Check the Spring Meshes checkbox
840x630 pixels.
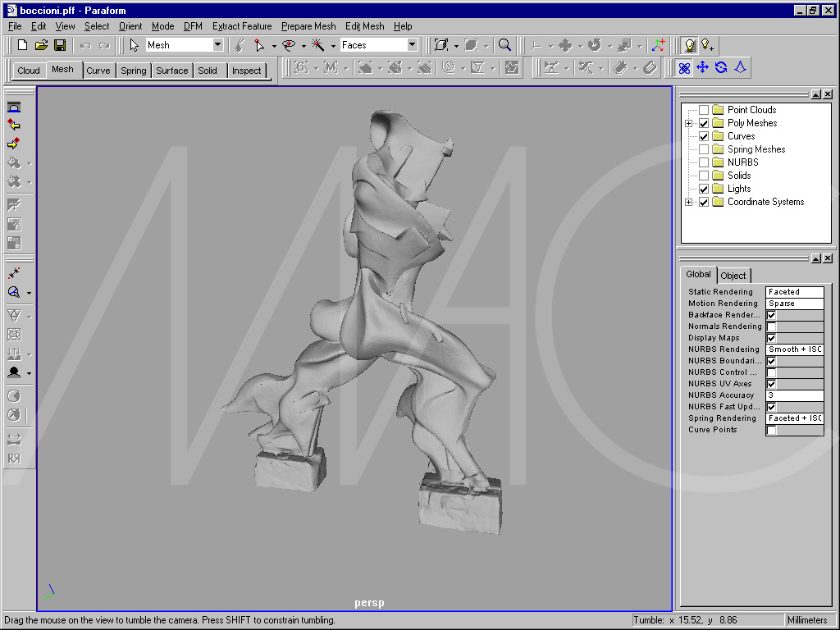[704, 149]
